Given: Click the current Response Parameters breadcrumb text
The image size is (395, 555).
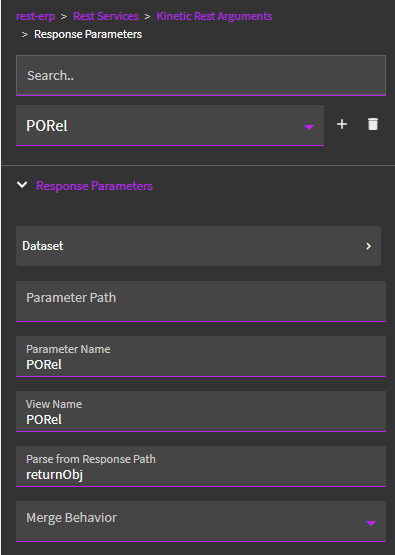Looking at the screenshot, I should point(88,34).
